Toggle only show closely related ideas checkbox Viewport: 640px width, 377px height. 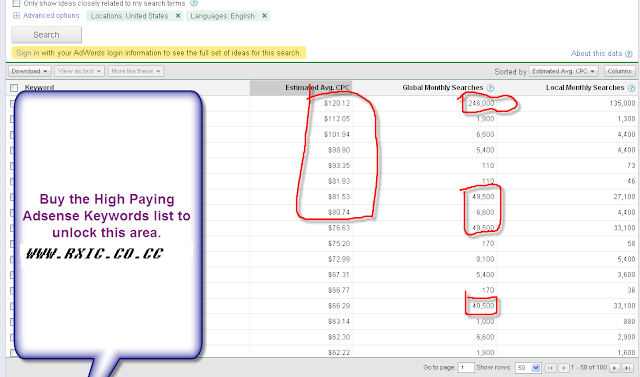tap(16, 3)
